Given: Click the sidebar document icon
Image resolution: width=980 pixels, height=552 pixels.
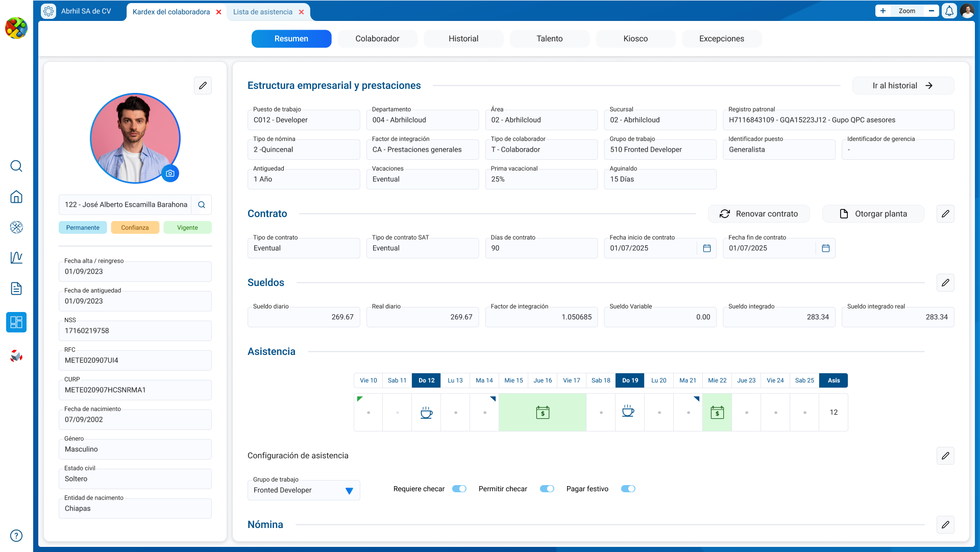Looking at the screenshot, I should click(16, 289).
